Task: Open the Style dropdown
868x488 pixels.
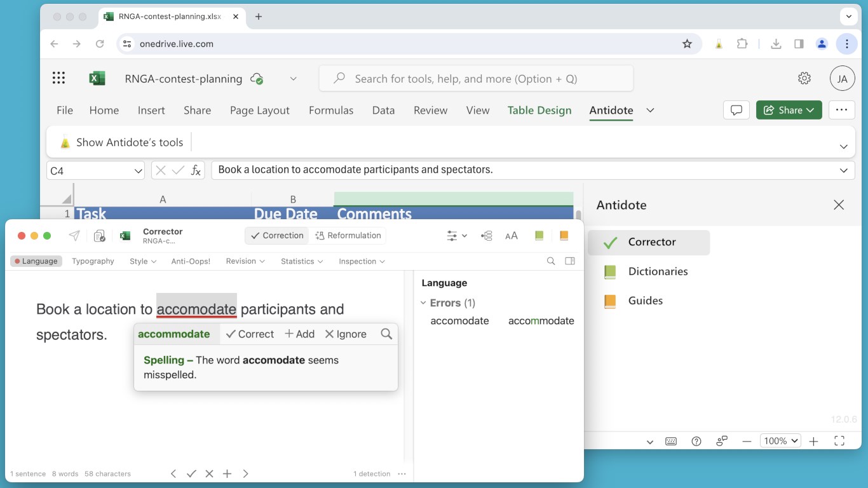Action: pos(143,261)
